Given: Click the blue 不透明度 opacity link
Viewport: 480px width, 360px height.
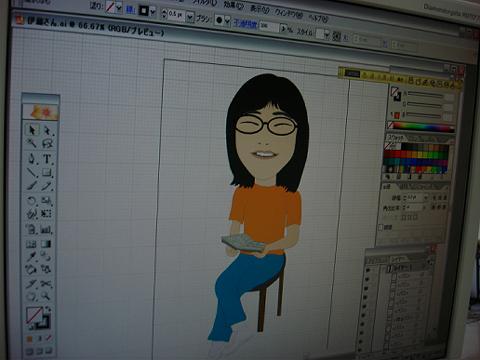Looking at the screenshot, I should pyautogui.click(x=245, y=24).
